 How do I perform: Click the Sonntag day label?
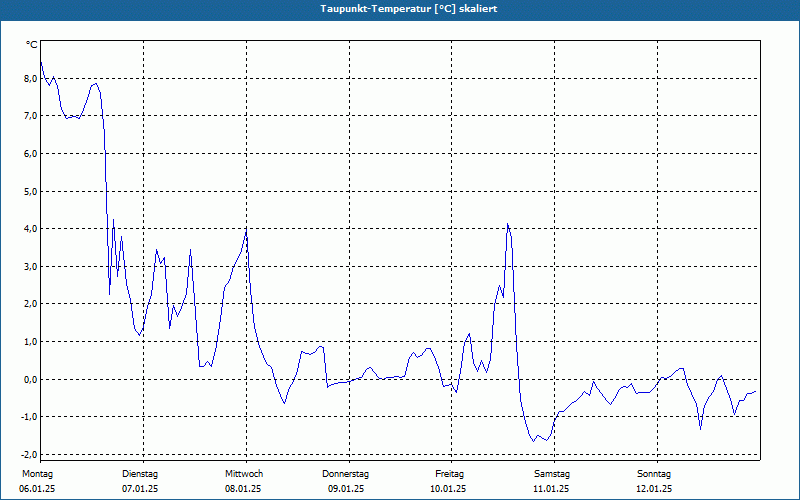654,474
